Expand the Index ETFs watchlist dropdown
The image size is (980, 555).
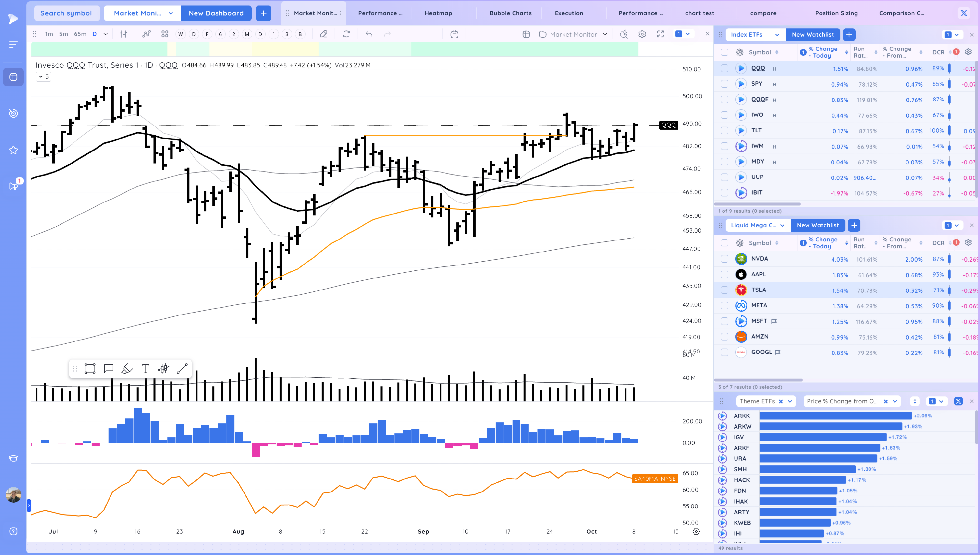pyautogui.click(x=777, y=35)
